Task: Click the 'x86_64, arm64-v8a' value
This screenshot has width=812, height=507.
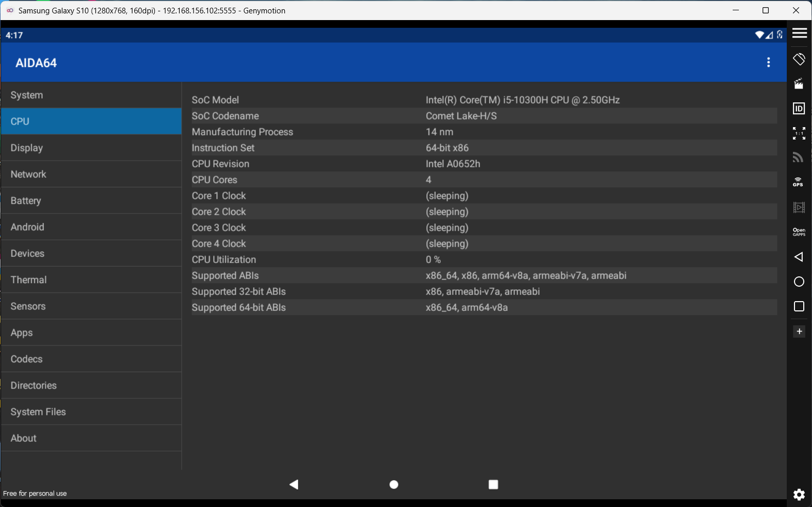Action: point(467,307)
